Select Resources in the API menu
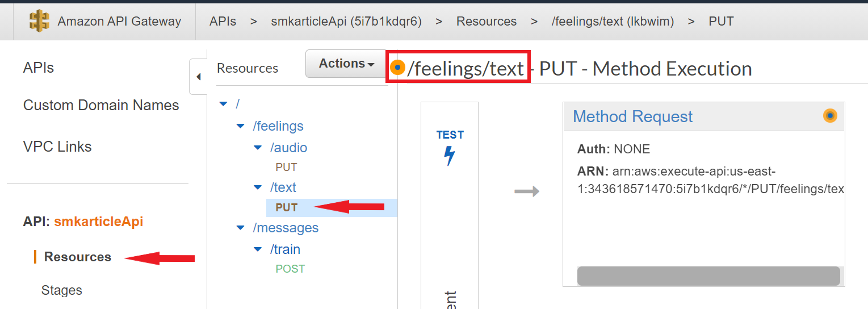Viewport: 868px width, 309px height. [x=78, y=257]
